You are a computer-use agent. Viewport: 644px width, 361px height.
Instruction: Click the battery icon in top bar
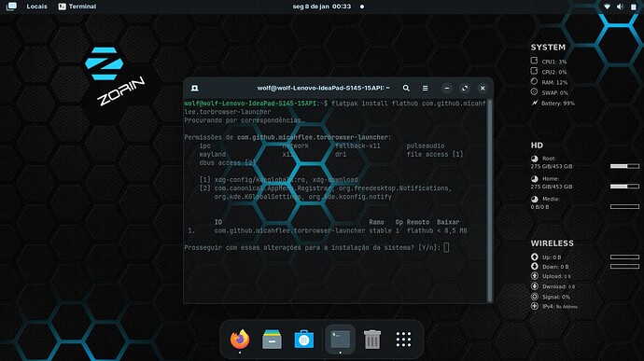(x=634, y=7)
